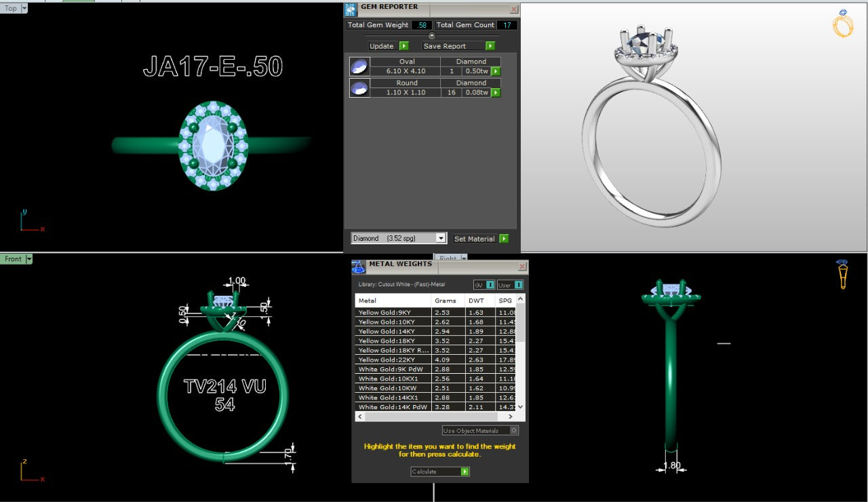Viewport: 868px width, 502px height.
Task: Click the green arrow next to Save Report
Action: 490,46
